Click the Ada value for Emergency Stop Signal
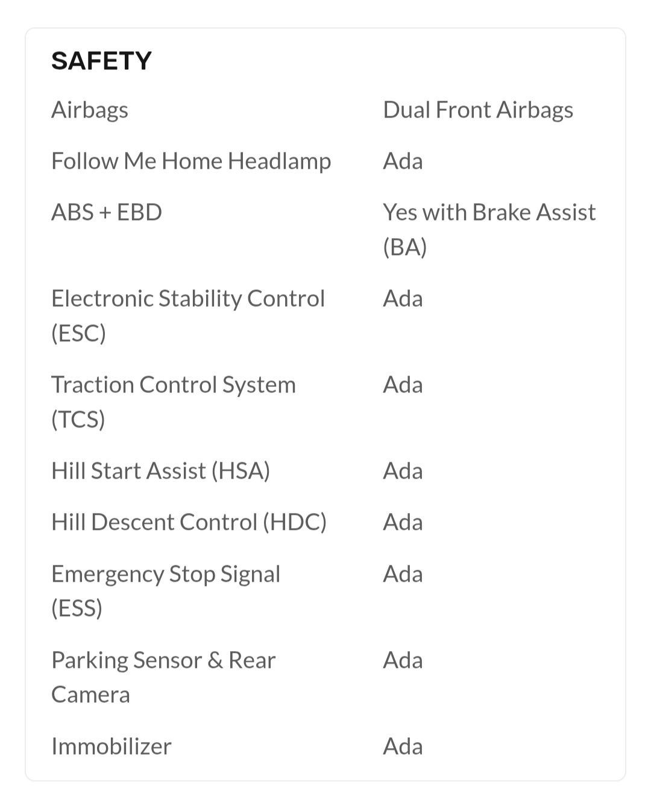Image resolution: width=651 pixels, height=812 pixels. pyautogui.click(x=403, y=574)
